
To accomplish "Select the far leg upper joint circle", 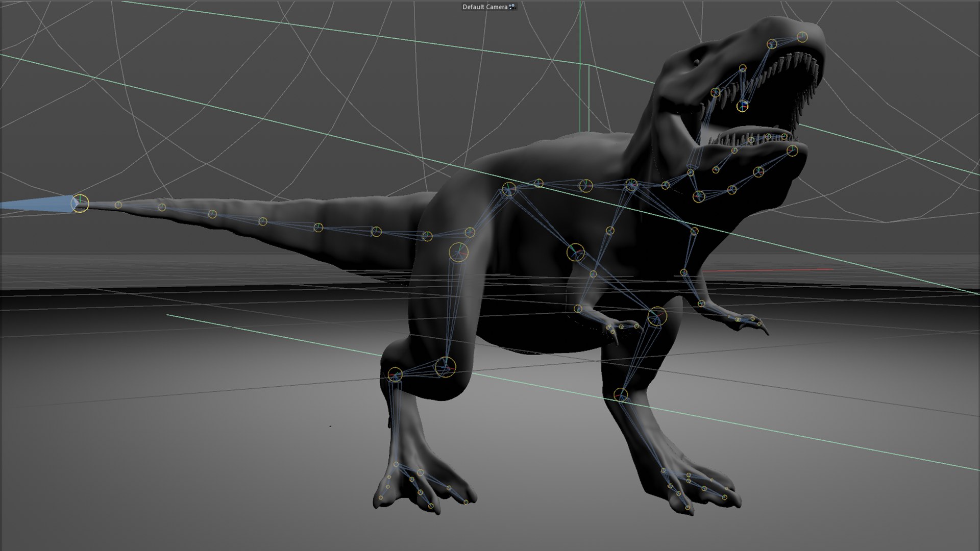I will 657,317.
